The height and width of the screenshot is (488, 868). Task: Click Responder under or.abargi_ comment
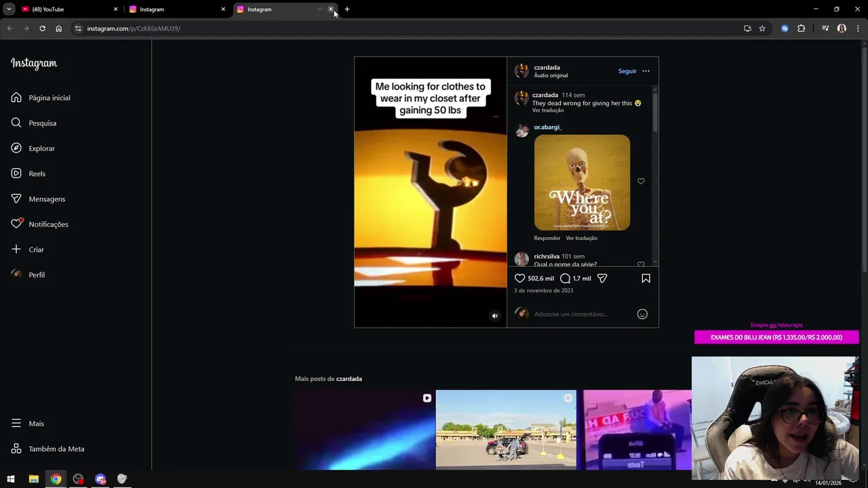point(547,238)
